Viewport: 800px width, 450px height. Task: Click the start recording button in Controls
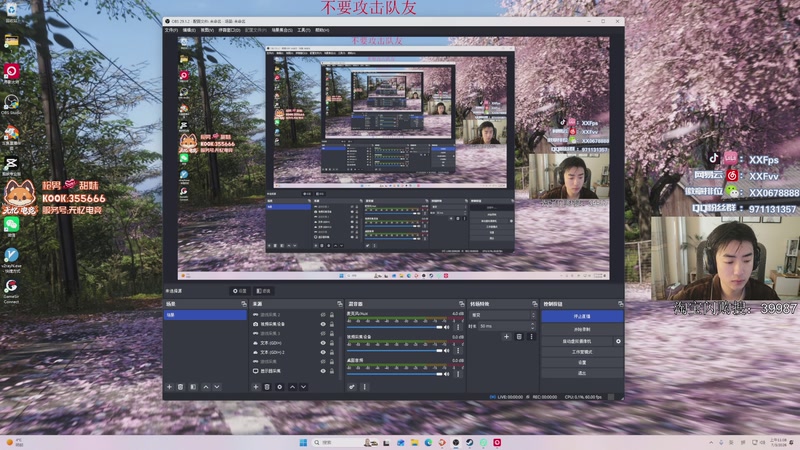(582, 330)
